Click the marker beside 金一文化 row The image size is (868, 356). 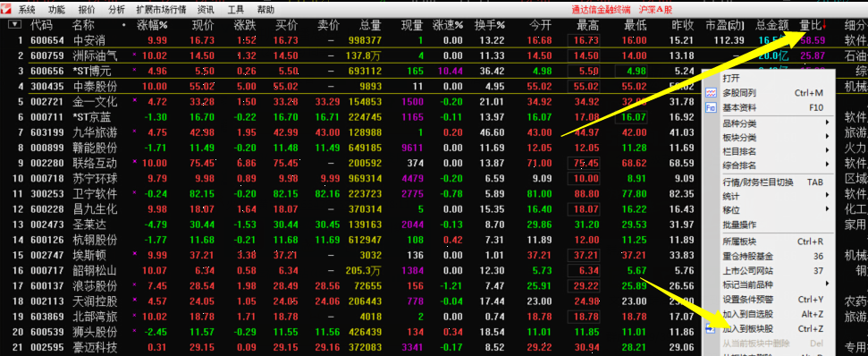tap(134, 101)
